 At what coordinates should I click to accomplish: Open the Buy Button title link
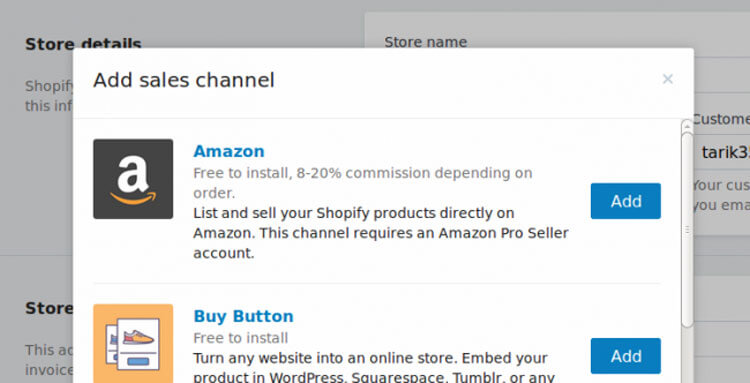[x=243, y=316]
